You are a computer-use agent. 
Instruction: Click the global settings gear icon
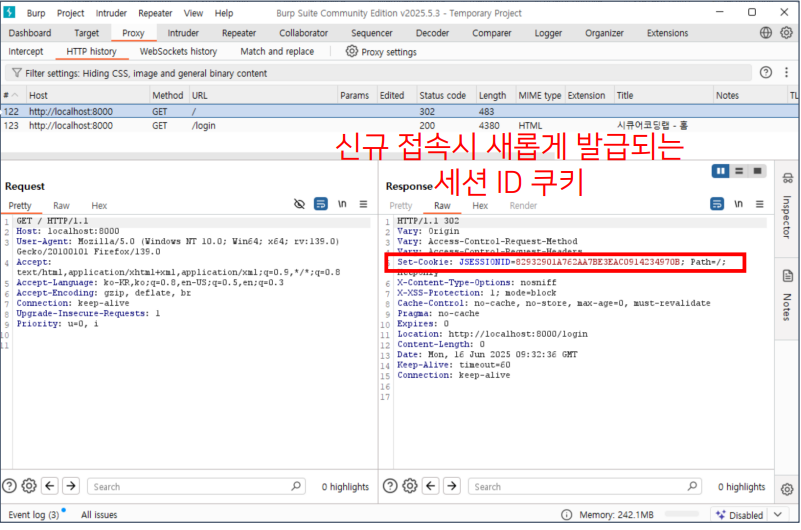click(x=787, y=33)
